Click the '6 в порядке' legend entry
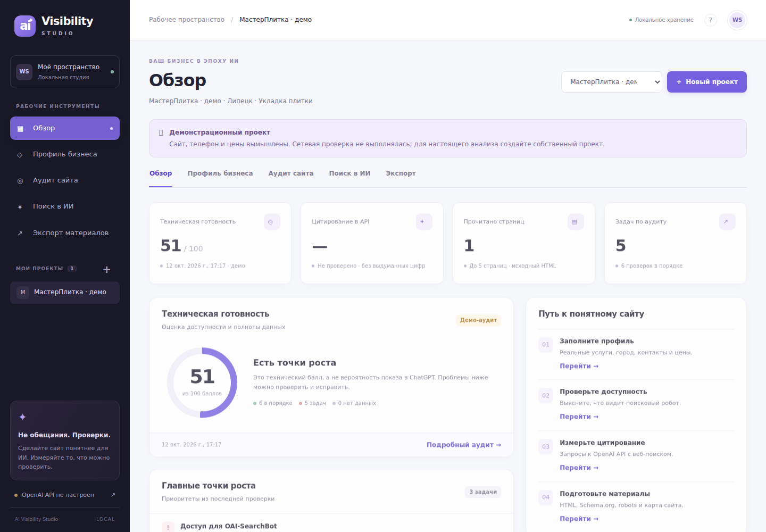The height and width of the screenshot is (532, 766). pos(273,403)
